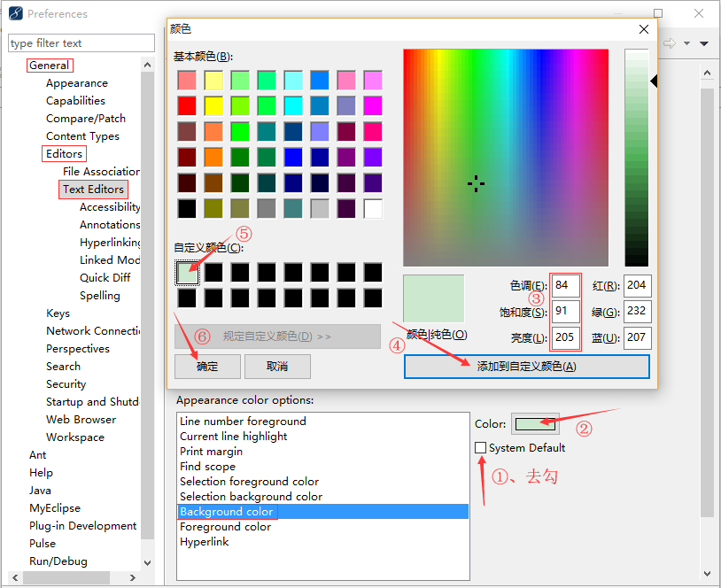Click the luminance slider arrow marker
721x588 pixels.
point(654,81)
